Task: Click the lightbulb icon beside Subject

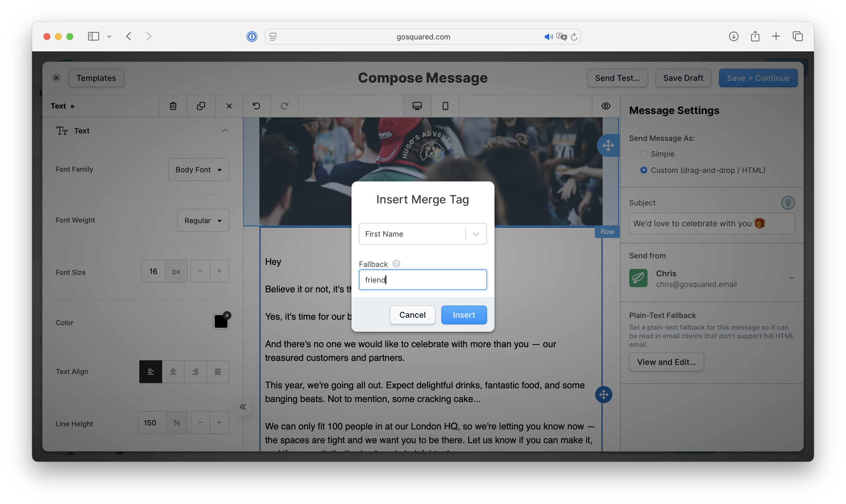Action: 788,203
